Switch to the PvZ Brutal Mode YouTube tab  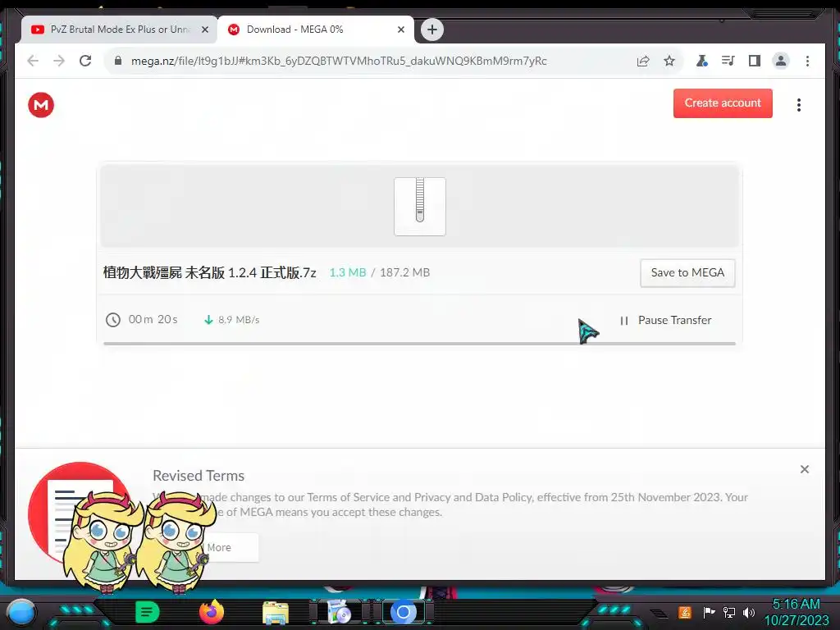(x=118, y=30)
